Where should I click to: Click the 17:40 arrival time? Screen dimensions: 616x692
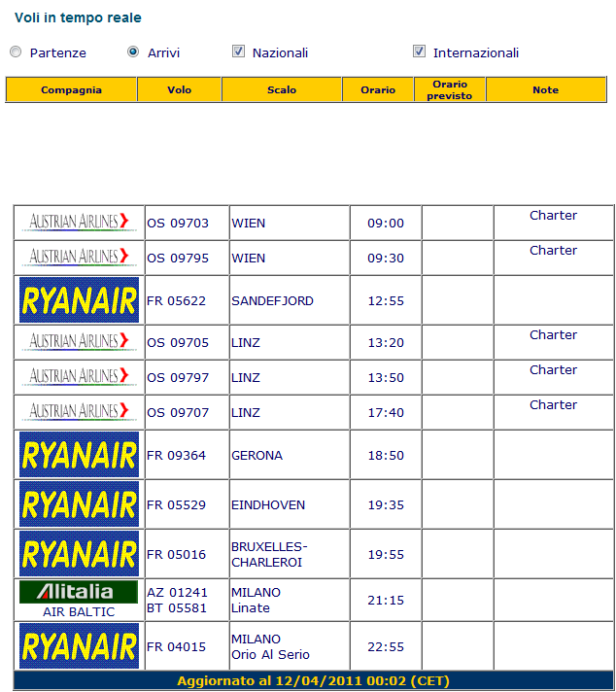(386, 412)
